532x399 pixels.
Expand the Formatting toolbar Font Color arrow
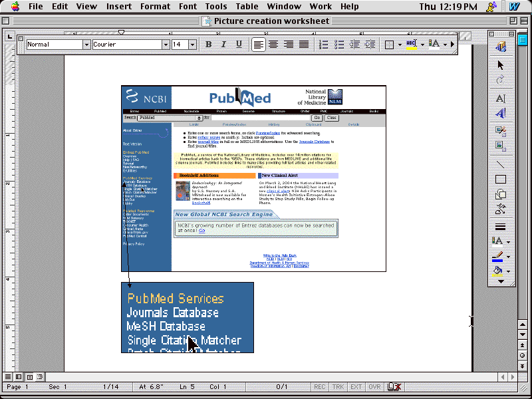(x=445, y=45)
